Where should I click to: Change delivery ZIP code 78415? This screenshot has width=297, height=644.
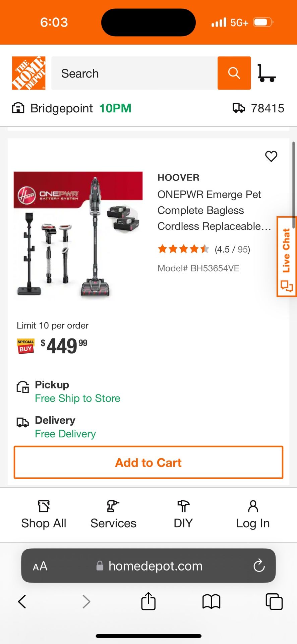[x=258, y=108]
